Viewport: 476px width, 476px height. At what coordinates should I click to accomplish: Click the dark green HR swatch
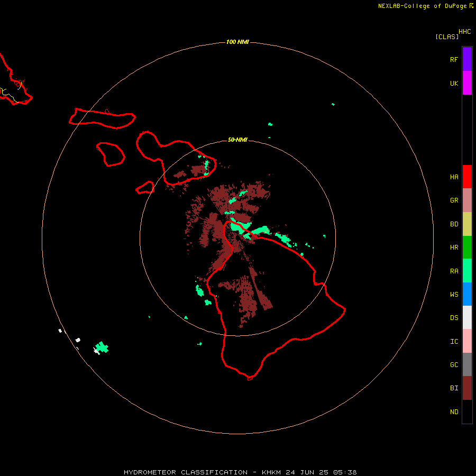pyautogui.click(x=467, y=248)
